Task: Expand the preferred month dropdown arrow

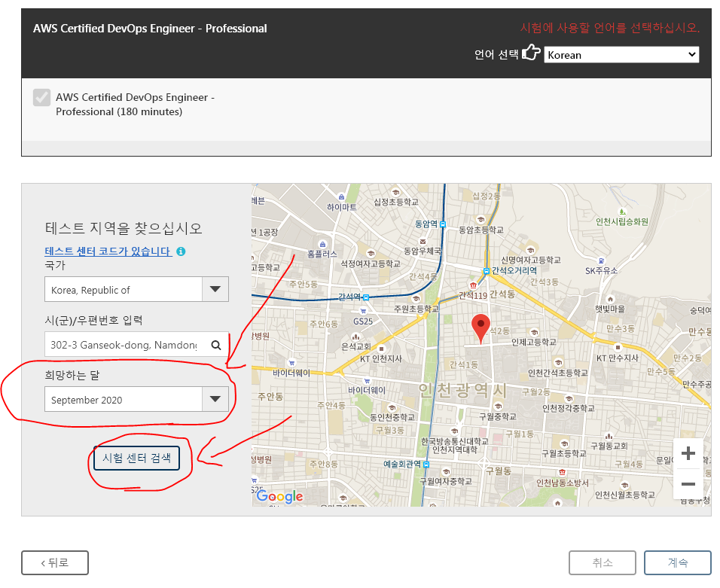Action: 215,399
